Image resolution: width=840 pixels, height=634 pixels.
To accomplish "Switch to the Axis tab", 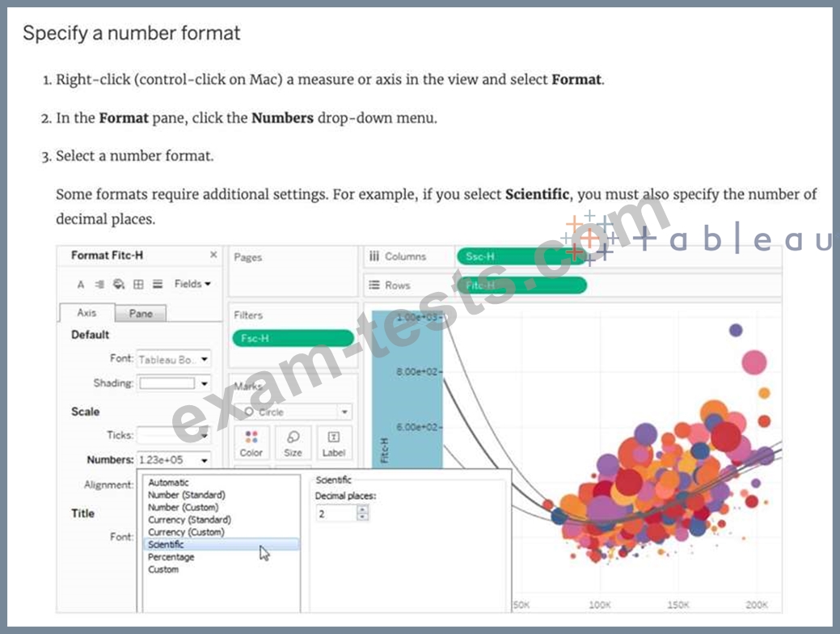I will [87, 313].
